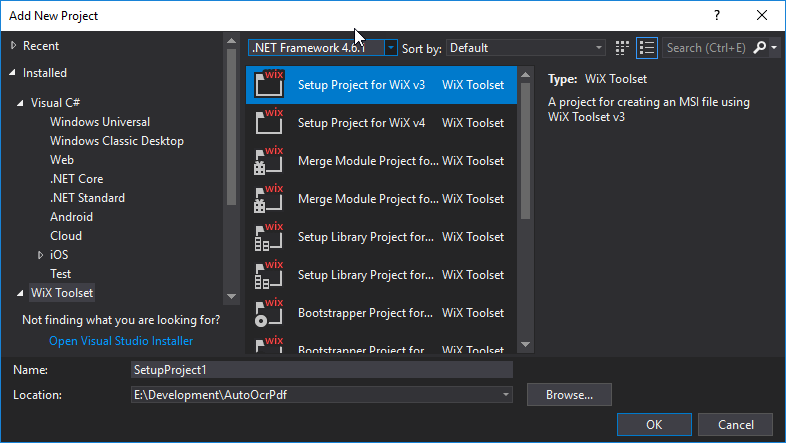
Task: Close the Add New Project dialog
Action: [x=762, y=16]
